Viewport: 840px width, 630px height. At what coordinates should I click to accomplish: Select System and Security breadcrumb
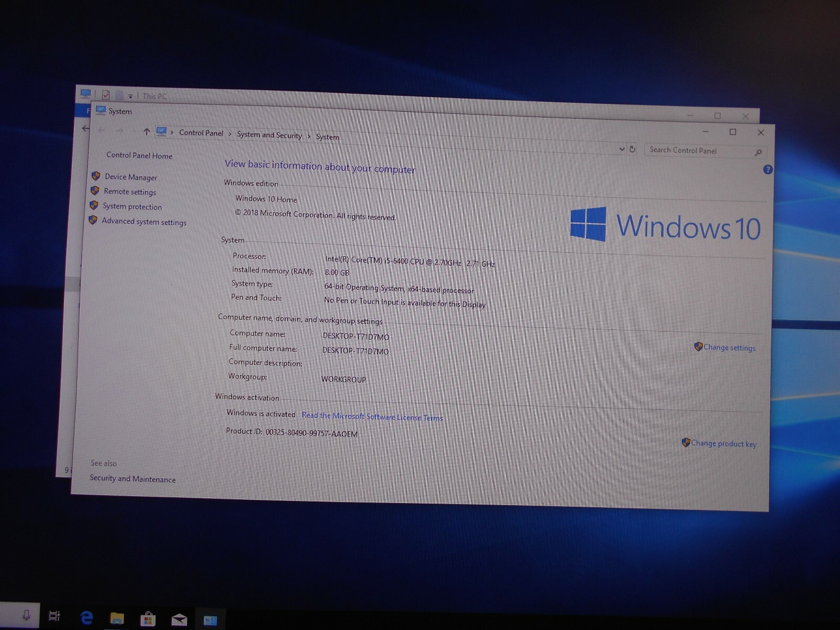coord(269,135)
